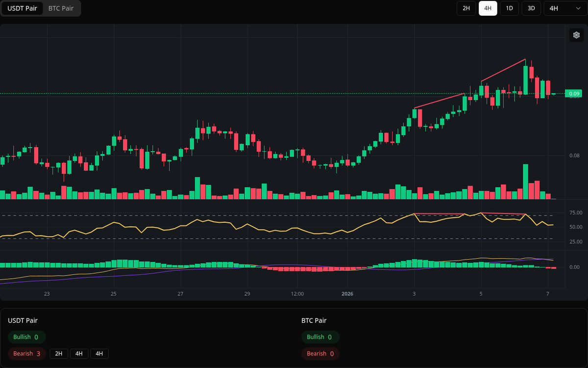Click the green 0.09 price label

(x=572, y=93)
